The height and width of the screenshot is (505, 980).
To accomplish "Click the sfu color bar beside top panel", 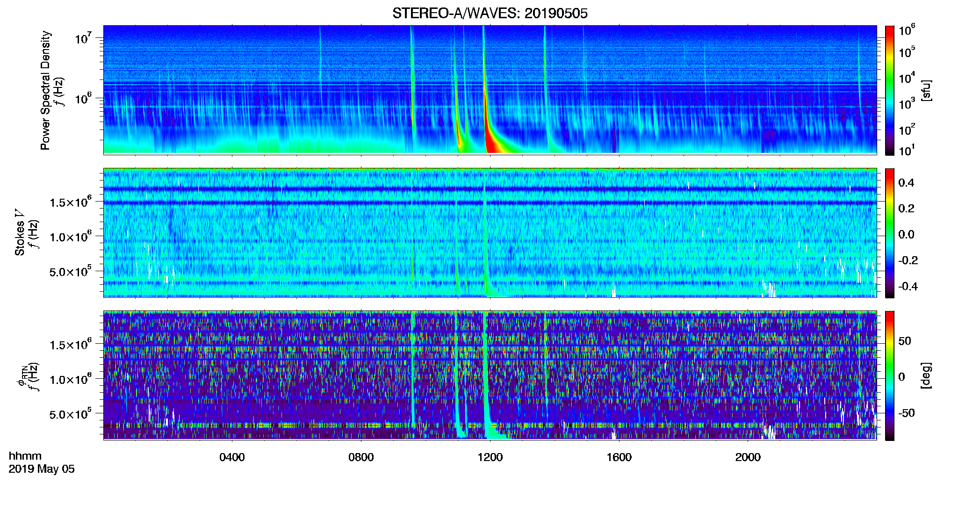I will (890, 90).
